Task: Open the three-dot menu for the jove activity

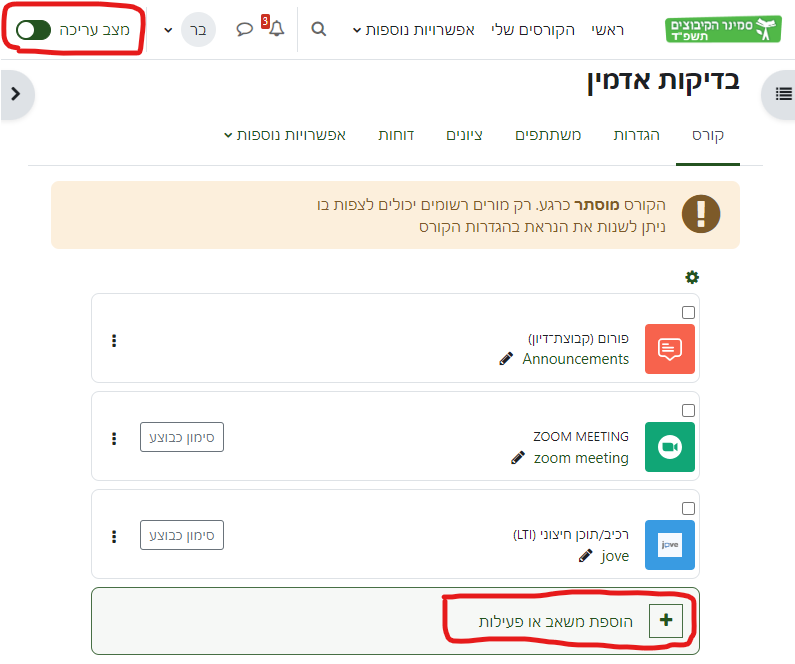Action: tap(114, 536)
